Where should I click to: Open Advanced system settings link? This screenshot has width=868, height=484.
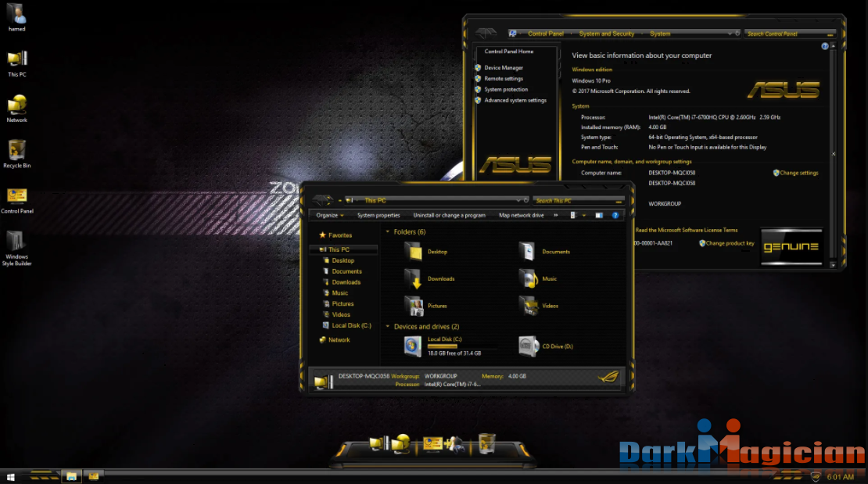coord(515,100)
